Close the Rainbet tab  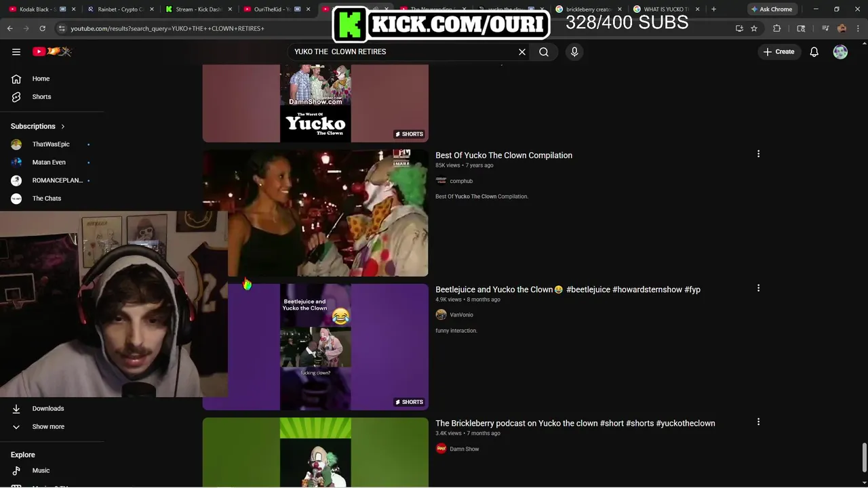151,9
